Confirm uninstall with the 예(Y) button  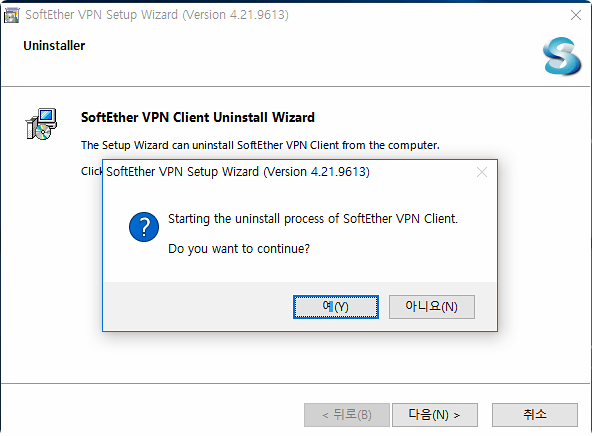[336, 307]
